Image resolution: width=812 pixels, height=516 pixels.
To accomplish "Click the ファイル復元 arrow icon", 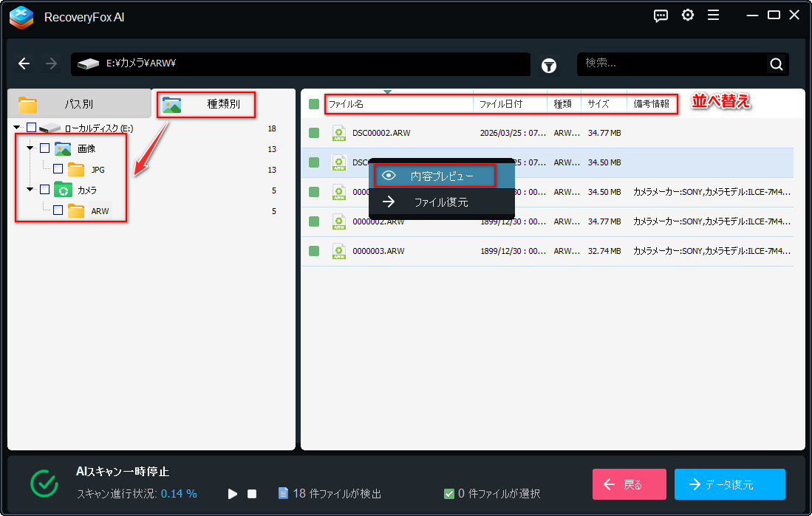I will pos(389,202).
